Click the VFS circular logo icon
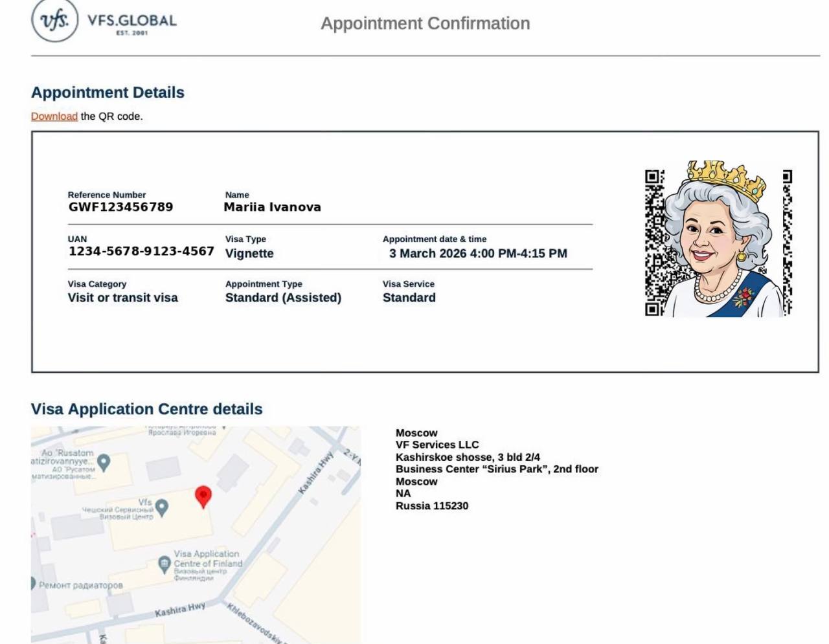The width and height of the screenshot is (829, 644). pyautogui.click(x=54, y=21)
